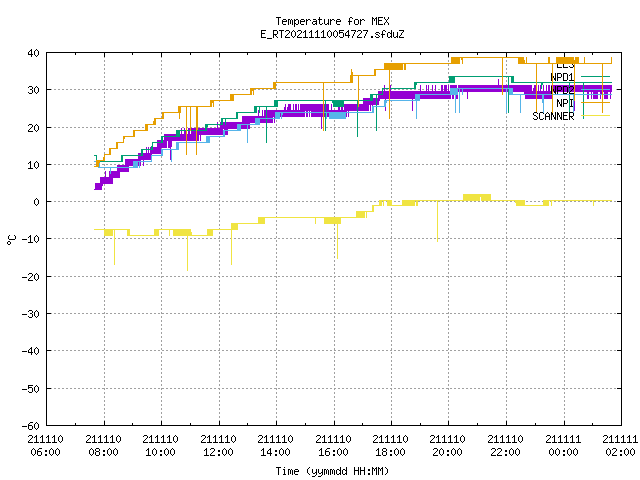The image size is (640, 480).
Task: Click the x-axis time label '20:00'
Action: click(x=448, y=452)
